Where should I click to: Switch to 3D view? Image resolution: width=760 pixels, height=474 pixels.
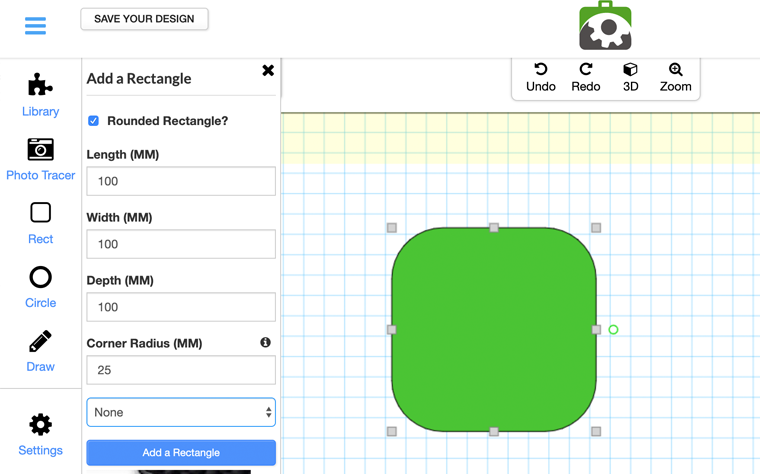tap(630, 78)
